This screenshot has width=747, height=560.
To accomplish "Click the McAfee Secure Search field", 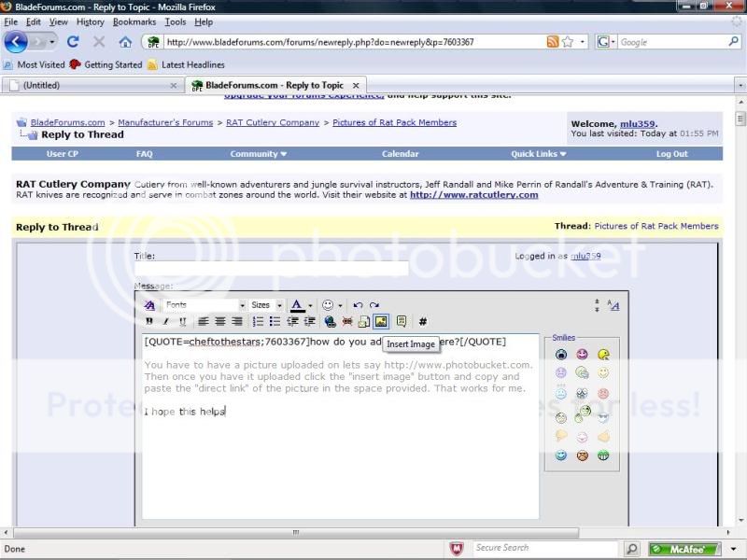I will (x=544, y=548).
